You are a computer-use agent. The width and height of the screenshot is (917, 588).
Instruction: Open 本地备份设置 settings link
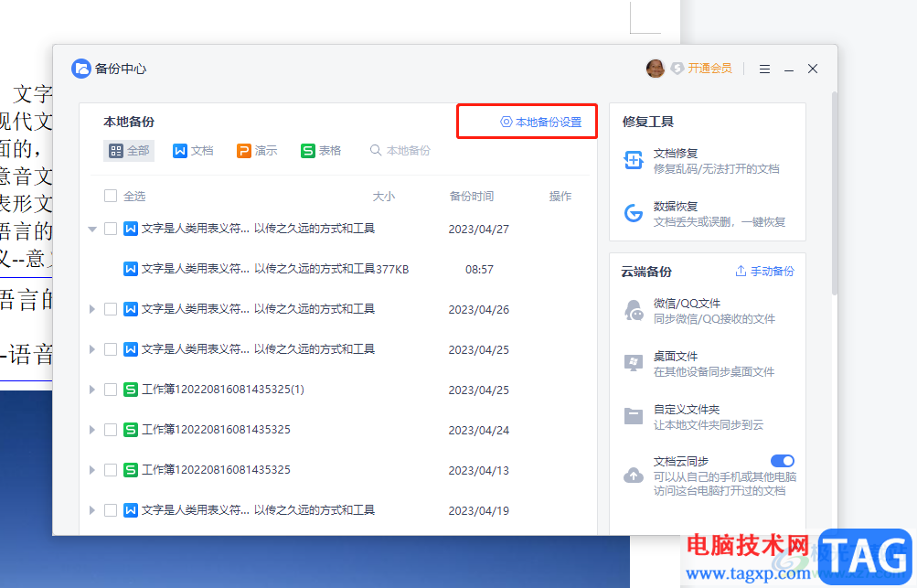point(541,122)
